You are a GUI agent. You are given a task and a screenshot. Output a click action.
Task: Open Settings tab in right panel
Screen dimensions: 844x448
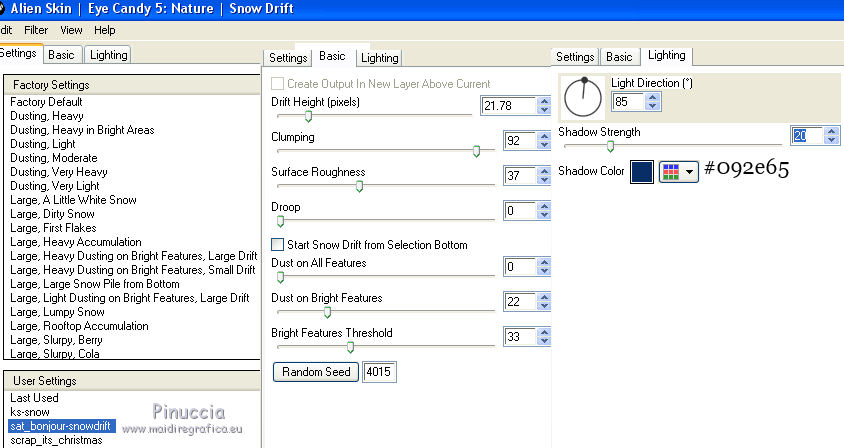(x=575, y=57)
